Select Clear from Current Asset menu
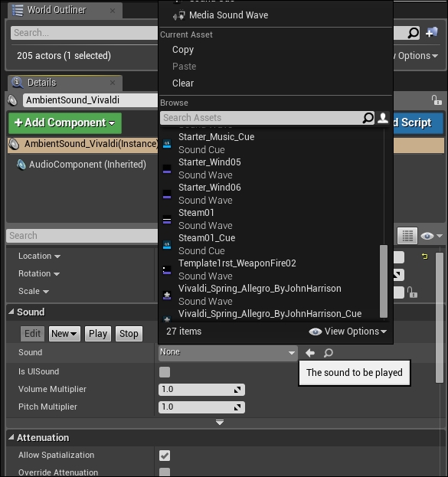Screen dimensions: 448x477 click(x=183, y=83)
